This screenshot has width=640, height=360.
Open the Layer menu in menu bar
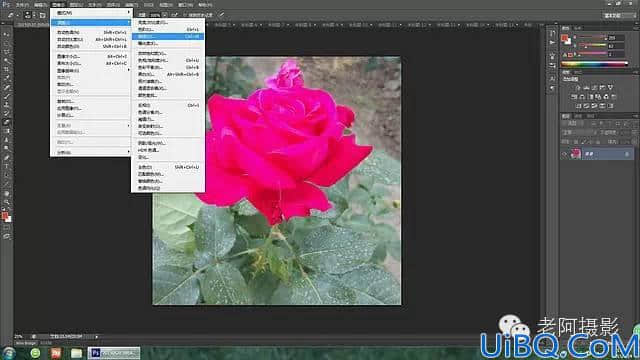coord(76,5)
